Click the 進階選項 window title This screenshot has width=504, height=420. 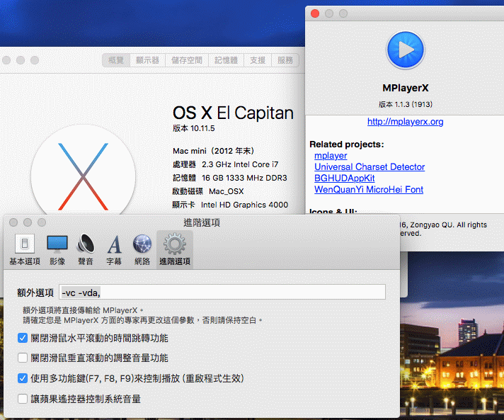[202, 222]
